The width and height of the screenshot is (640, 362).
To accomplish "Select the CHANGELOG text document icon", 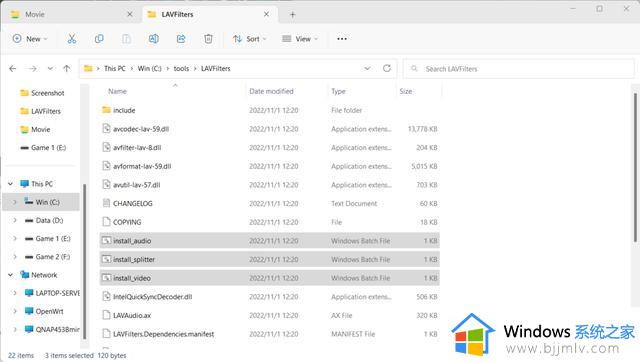I will [106, 203].
